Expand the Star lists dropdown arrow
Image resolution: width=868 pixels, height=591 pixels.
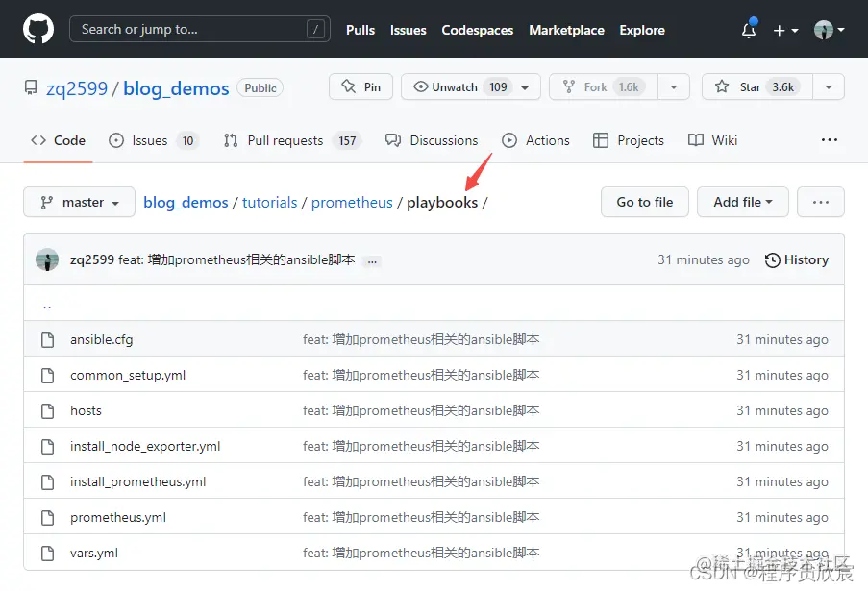pos(829,86)
